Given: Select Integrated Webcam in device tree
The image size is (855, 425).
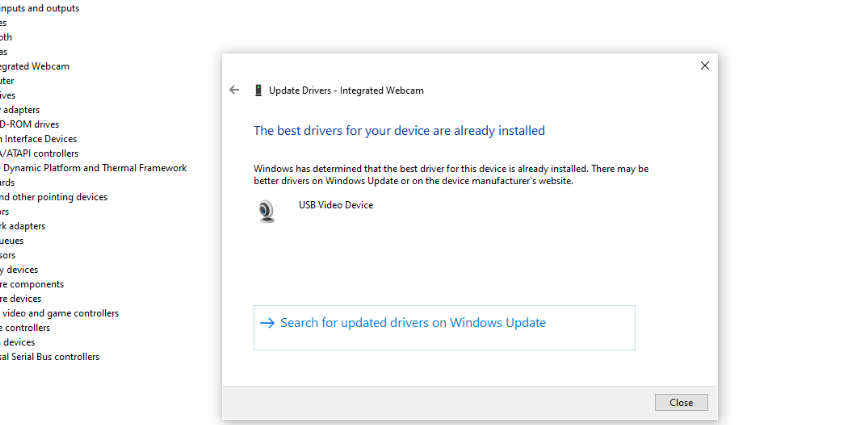Looking at the screenshot, I should [x=35, y=66].
